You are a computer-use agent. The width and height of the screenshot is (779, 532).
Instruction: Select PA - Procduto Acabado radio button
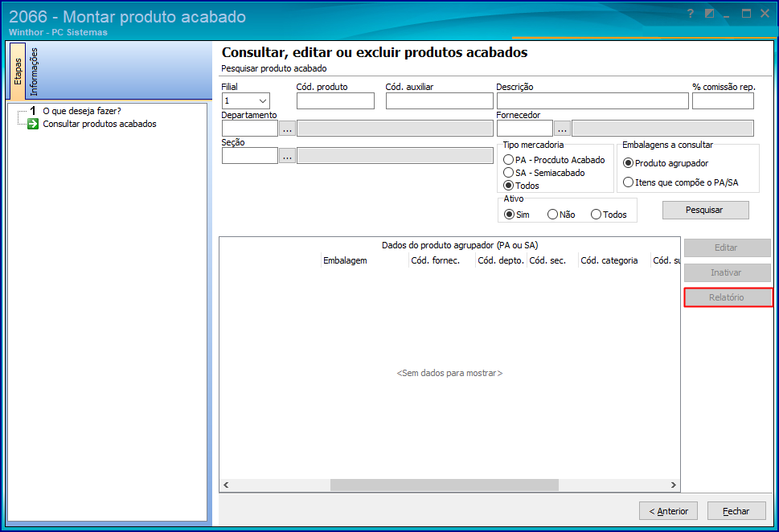click(508, 160)
